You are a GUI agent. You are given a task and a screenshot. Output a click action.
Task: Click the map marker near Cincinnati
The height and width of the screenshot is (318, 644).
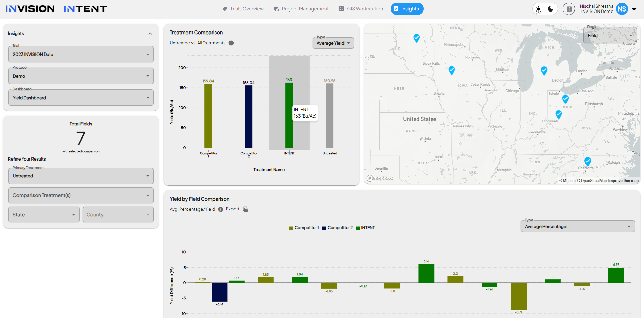click(x=559, y=114)
